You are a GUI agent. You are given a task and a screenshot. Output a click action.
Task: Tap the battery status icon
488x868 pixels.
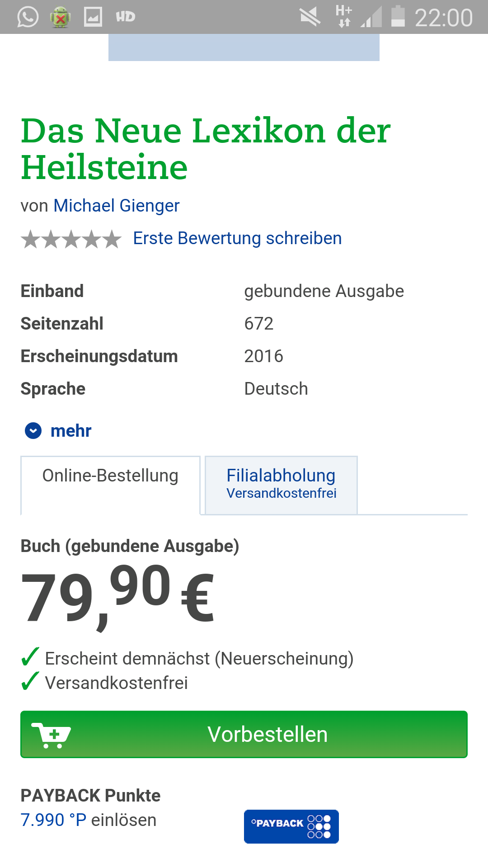pyautogui.click(x=398, y=17)
